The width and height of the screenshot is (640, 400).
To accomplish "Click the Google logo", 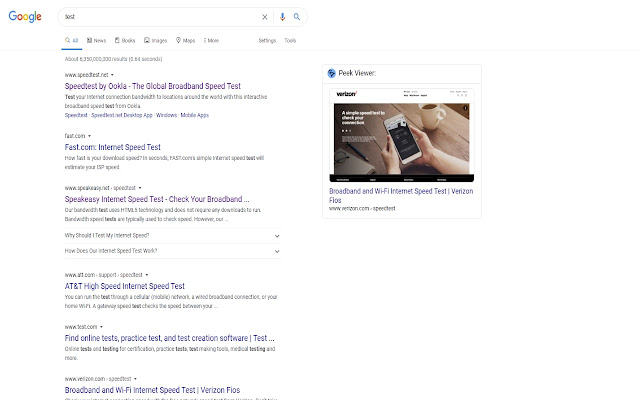I will pos(25,17).
